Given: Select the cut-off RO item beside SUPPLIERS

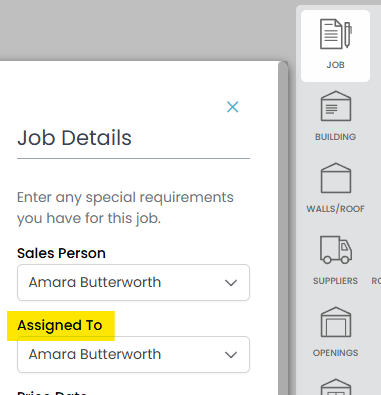Looking at the screenshot, I should [376, 281].
